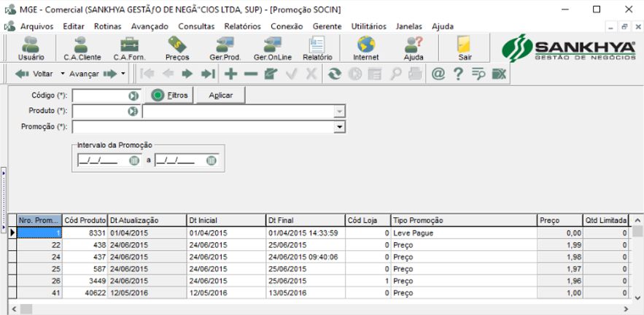644x315 pixels.
Task: Click the Filtros button
Action: coord(170,96)
